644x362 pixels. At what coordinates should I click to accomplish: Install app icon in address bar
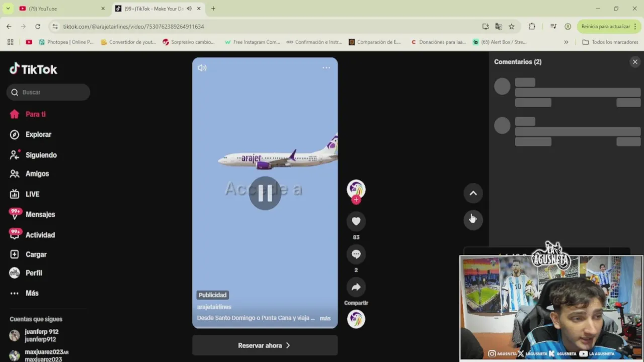486,27
